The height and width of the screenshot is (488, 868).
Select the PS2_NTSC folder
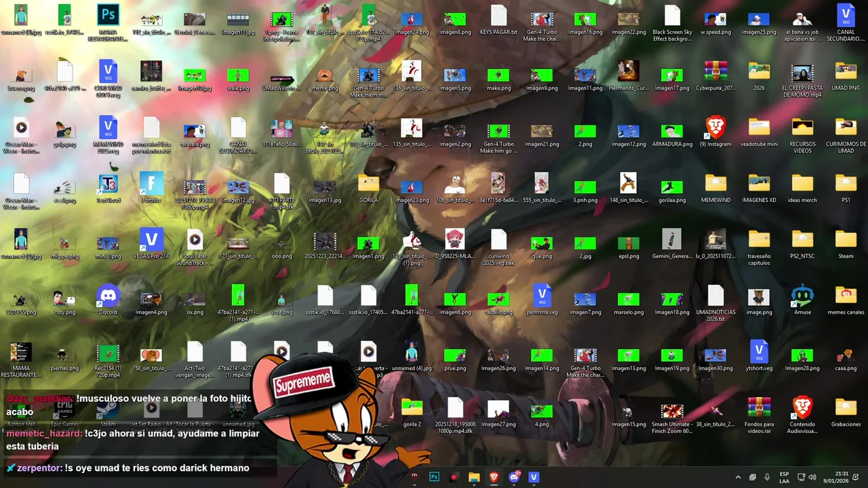point(802,244)
